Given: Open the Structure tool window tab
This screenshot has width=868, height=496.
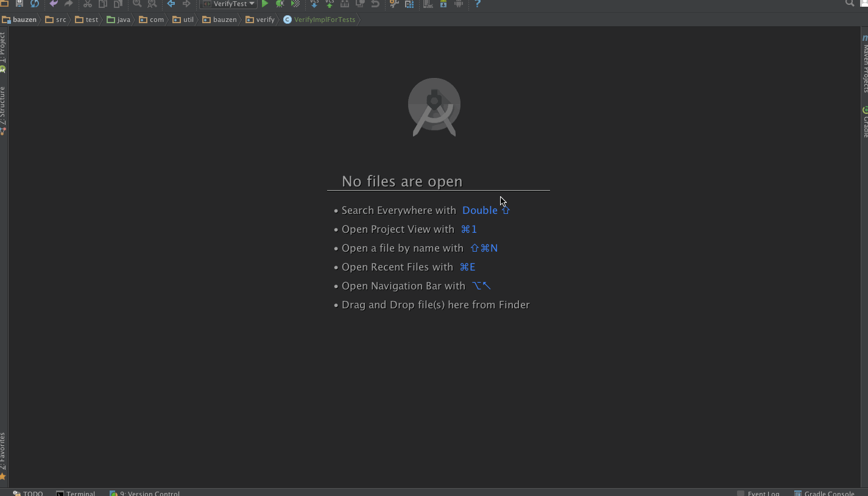Looking at the screenshot, I should (3, 110).
